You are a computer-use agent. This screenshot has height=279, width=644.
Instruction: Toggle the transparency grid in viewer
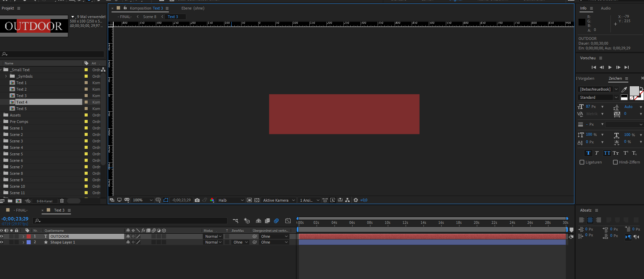[257, 200]
